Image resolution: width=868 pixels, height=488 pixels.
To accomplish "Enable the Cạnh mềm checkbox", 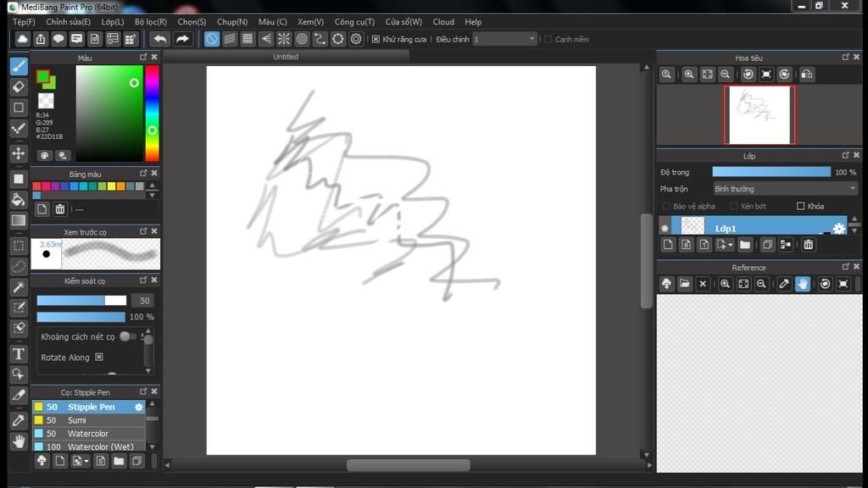I will coord(548,39).
